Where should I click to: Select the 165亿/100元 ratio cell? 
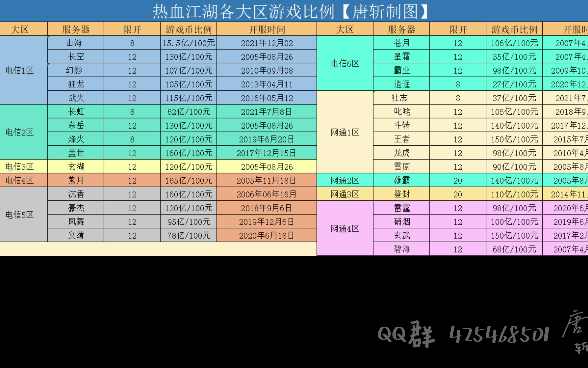click(x=188, y=180)
